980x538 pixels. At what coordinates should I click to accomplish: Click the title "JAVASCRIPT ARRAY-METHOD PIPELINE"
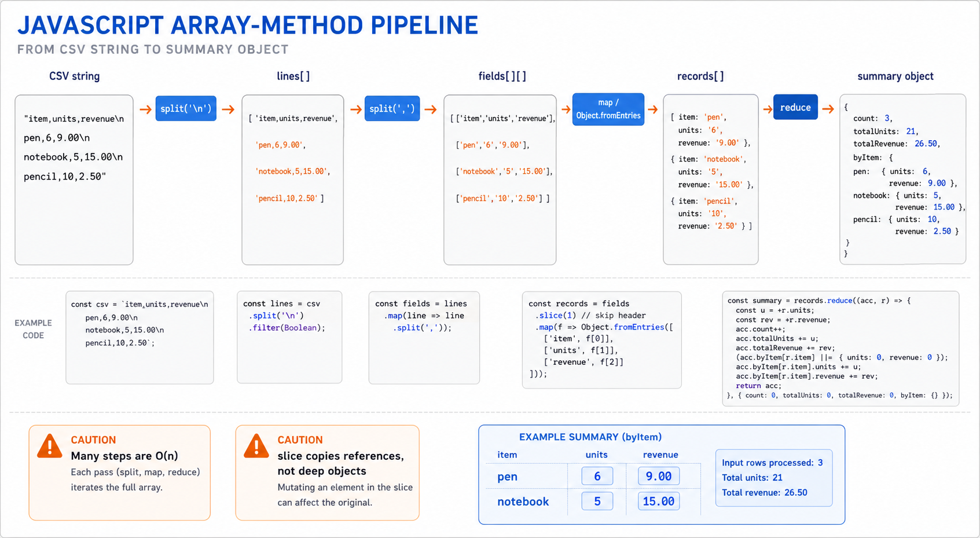[x=248, y=25]
